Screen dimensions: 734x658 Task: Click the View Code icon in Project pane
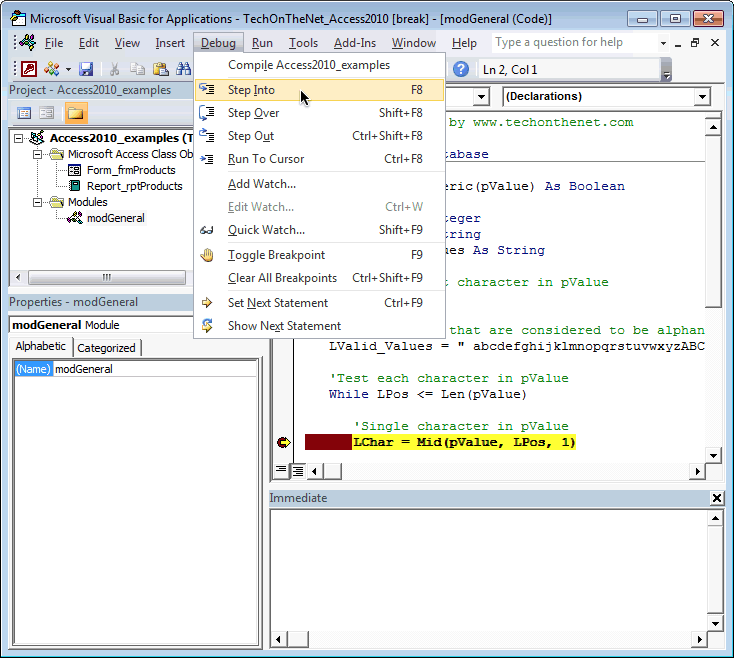pyautogui.click(x=24, y=113)
